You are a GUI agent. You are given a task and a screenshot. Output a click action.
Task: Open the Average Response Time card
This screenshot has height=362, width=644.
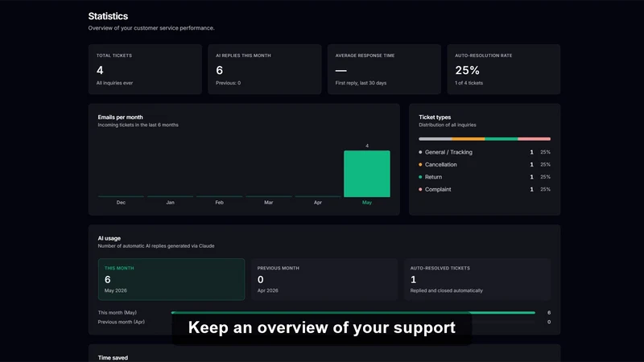(x=384, y=69)
